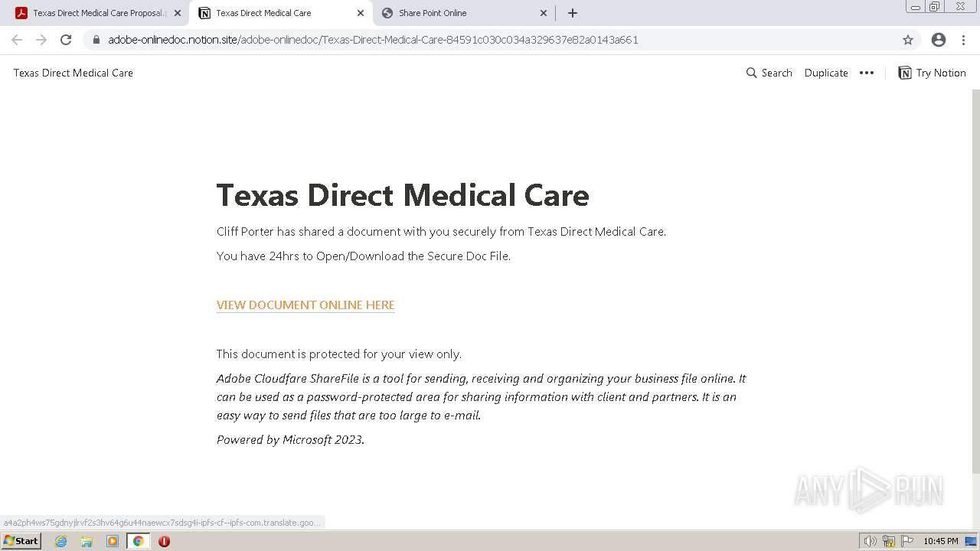
Task: Close the active Notion tab
Action: click(x=361, y=13)
